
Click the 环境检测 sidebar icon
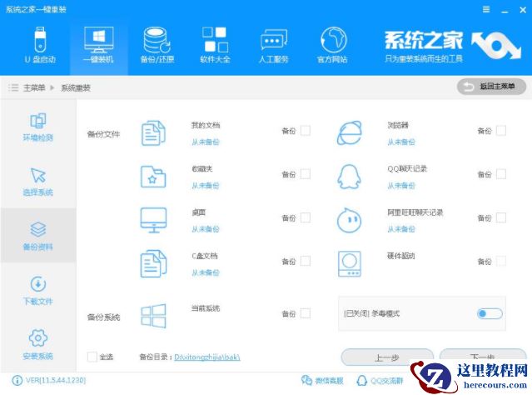[38, 121]
